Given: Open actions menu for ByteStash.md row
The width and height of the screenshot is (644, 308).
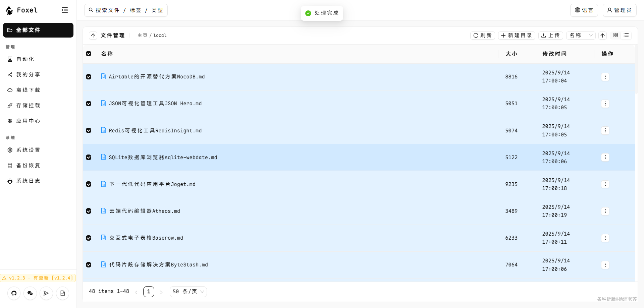Looking at the screenshot, I should [605, 265].
